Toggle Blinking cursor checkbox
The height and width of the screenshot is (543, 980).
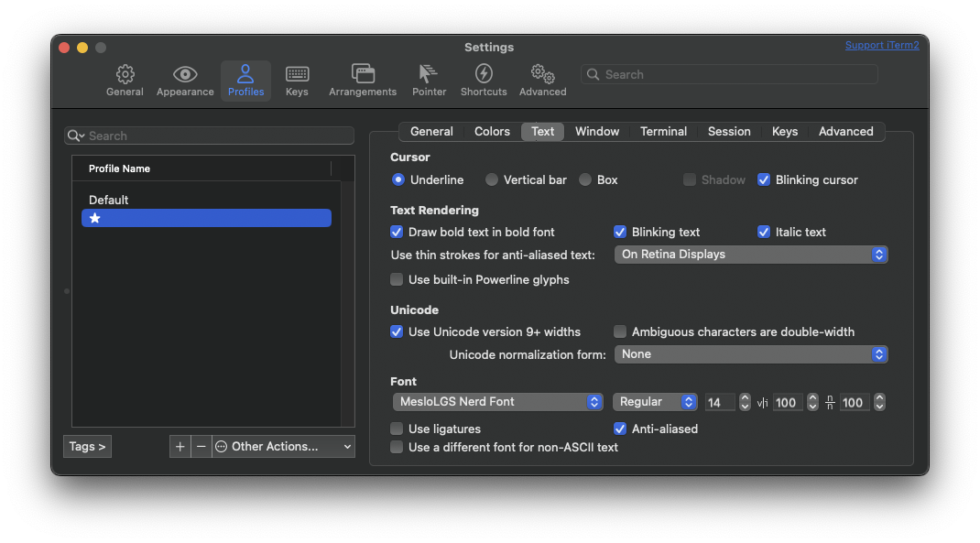764,180
